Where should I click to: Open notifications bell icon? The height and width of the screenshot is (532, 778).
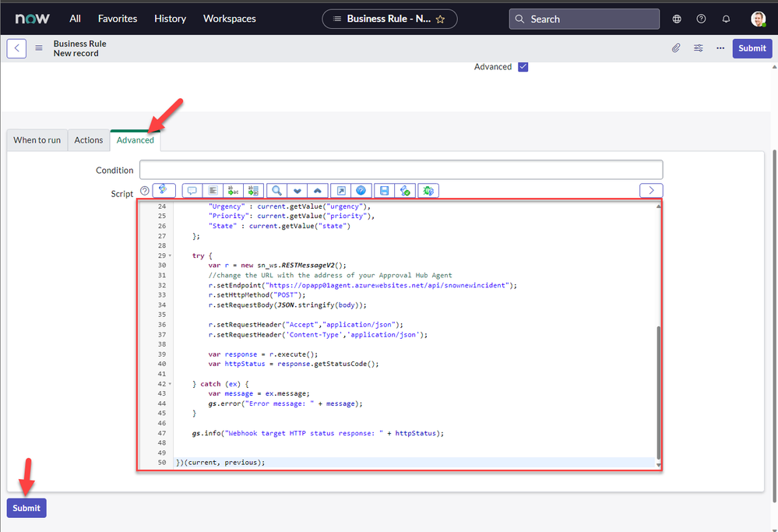(727, 19)
